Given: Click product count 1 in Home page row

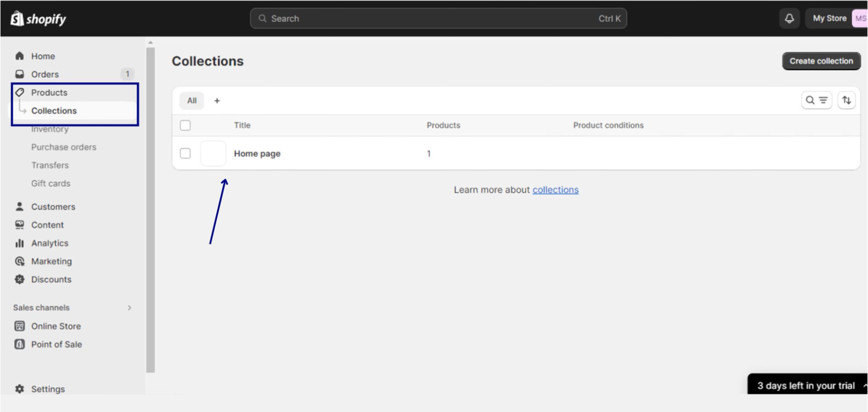Looking at the screenshot, I should (x=428, y=153).
